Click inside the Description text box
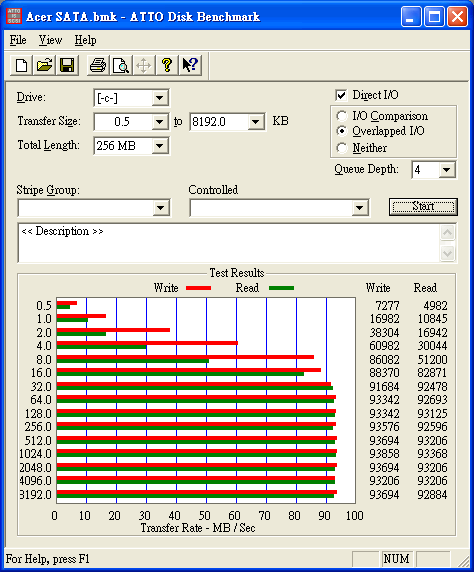 [x=229, y=243]
